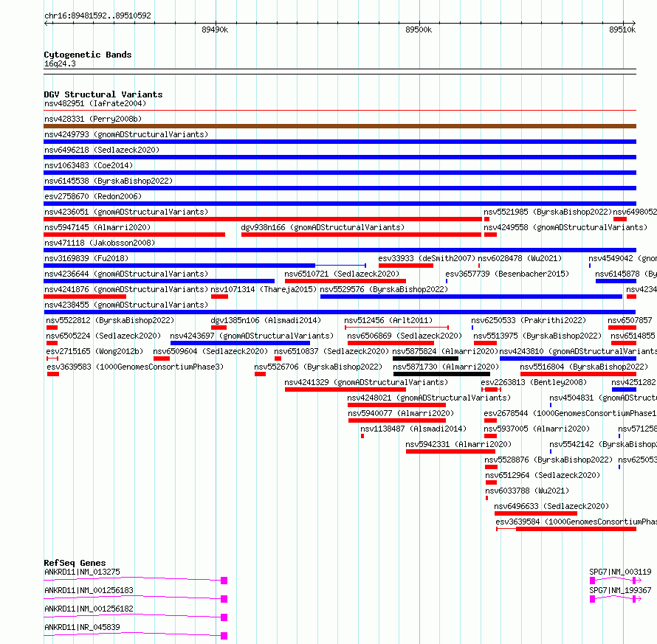Click the nsv4236644 blue variant bar

tap(159, 281)
